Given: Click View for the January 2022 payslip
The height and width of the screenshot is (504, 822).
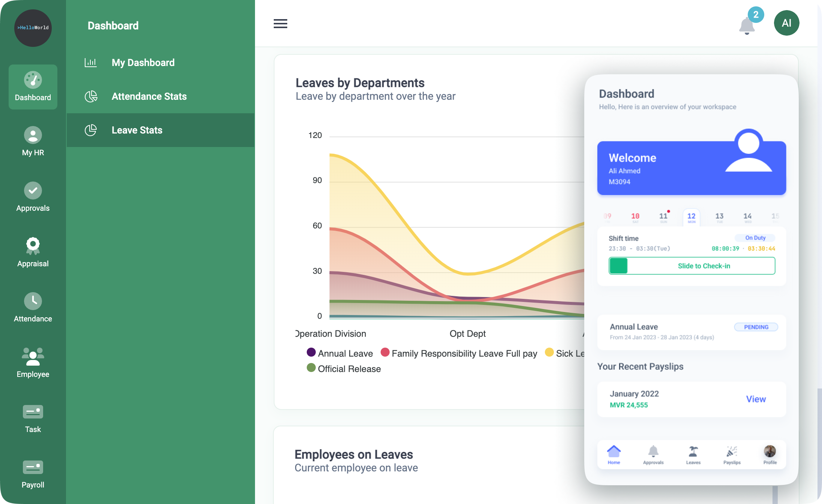Looking at the screenshot, I should click(756, 399).
